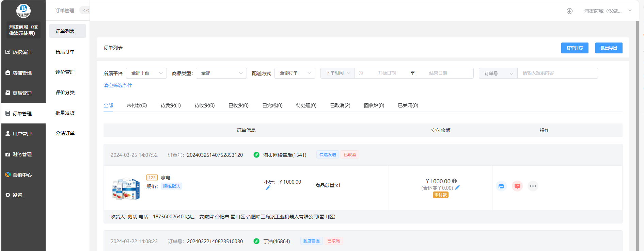The width and height of the screenshot is (644, 251).
Task: Edit the subtotal via the pencil under 小计
Action: click(268, 188)
